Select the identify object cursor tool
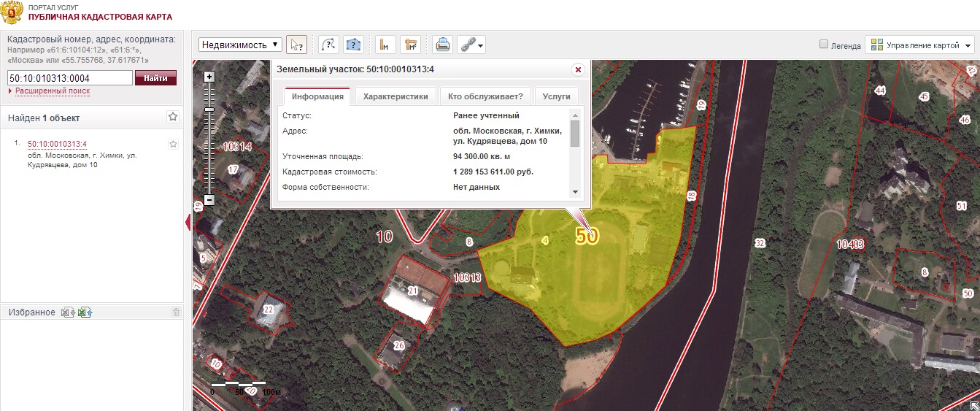The height and width of the screenshot is (411, 980). (296, 45)
